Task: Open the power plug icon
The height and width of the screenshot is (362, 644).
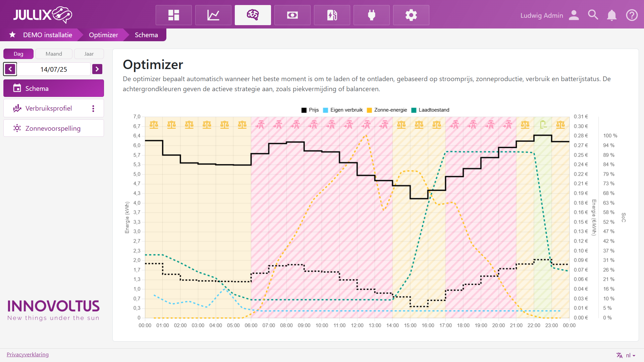Action: (371, 15)
